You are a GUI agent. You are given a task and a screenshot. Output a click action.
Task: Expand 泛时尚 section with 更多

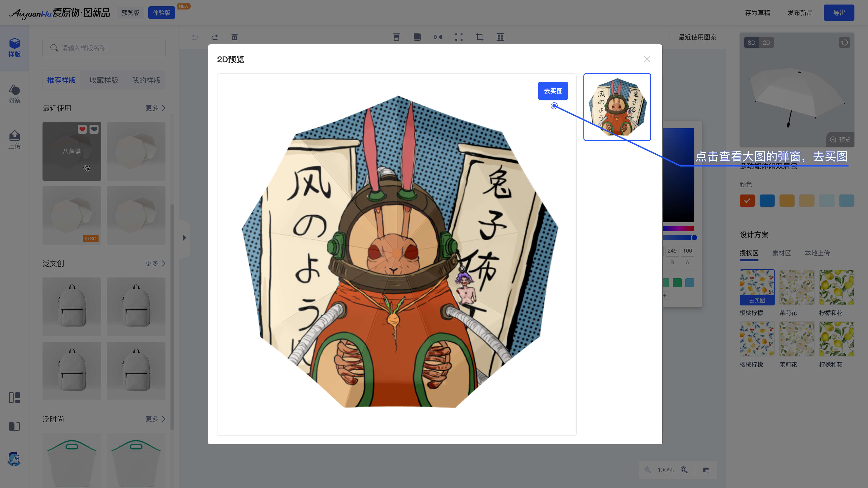(155, 419)
